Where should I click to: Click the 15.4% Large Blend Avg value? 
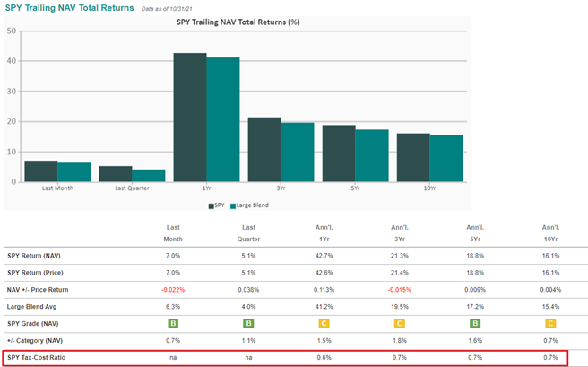pyautogui.click(x=550, y=307)
